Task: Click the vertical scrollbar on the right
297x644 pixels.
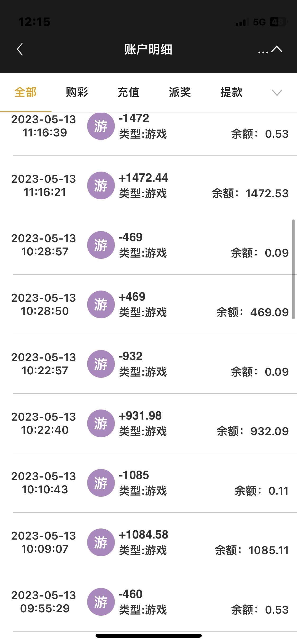Action: point(293,269)
